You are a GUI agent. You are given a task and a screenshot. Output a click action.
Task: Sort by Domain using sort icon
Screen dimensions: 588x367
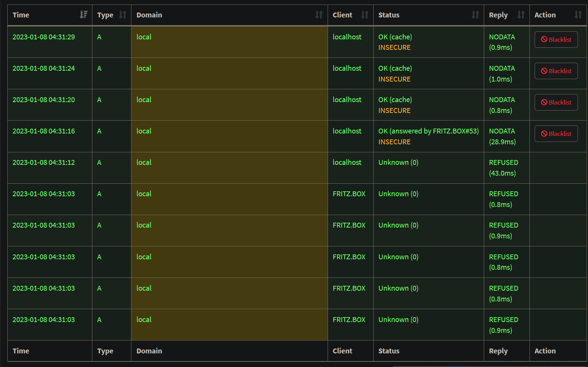[x=319, y=15]
